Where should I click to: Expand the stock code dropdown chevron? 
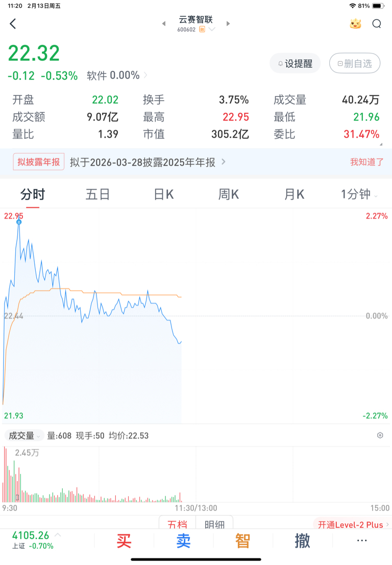(212, 29)
